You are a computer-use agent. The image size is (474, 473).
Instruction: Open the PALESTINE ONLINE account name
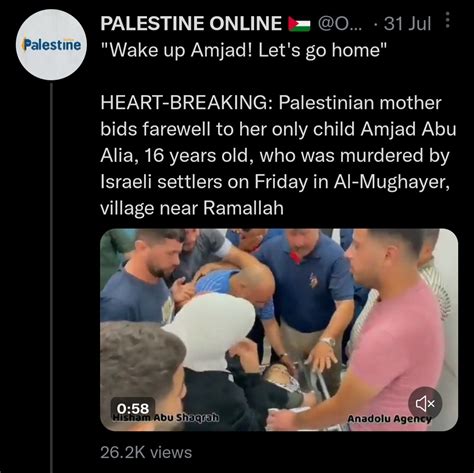coord(191,23)
